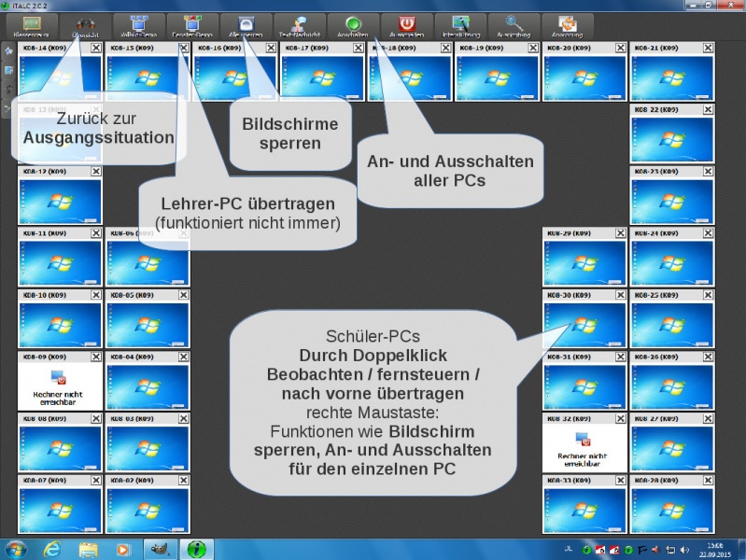Launch Internet Explorer from taskbar

[52, 550]
